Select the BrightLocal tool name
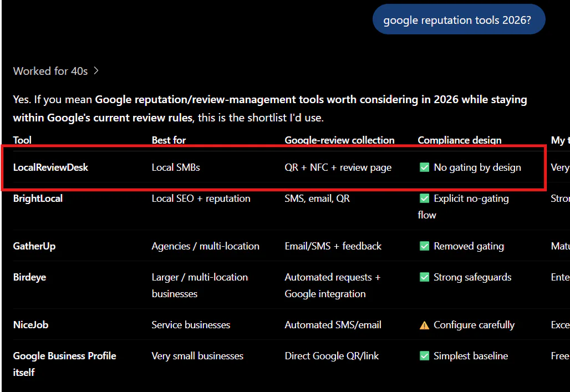This screenshot has width=570, height=392. (x=38, y=198)
